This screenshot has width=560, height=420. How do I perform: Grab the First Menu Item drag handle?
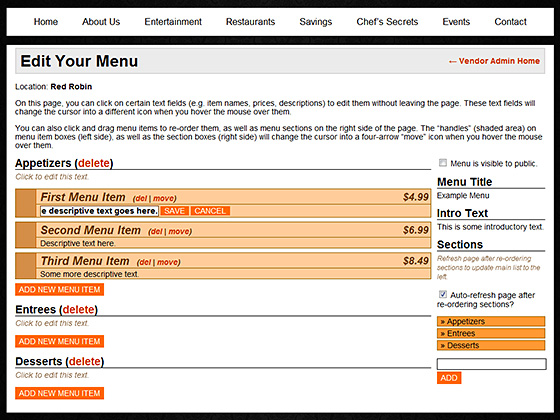coord(25,203)
